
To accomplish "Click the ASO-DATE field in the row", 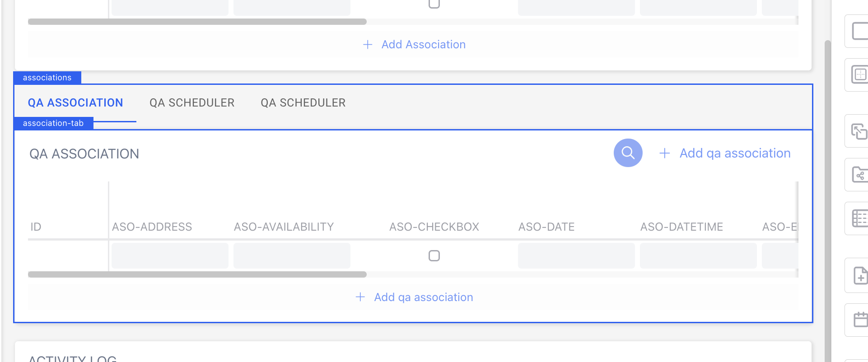I will click(576, 256).
